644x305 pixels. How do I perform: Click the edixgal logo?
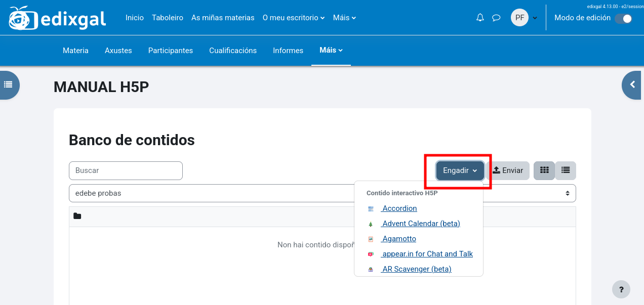[x=57, y=19]
